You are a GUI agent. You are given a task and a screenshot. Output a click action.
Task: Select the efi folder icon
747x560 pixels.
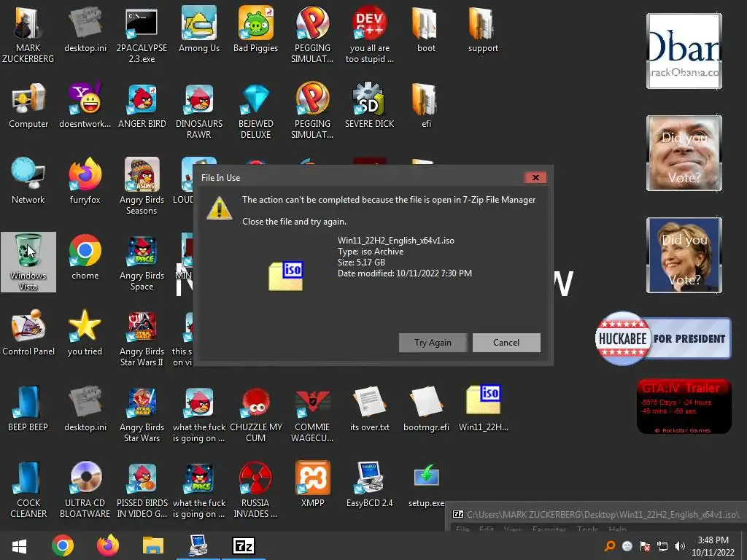pyautogui.click(x=426, y=106)
